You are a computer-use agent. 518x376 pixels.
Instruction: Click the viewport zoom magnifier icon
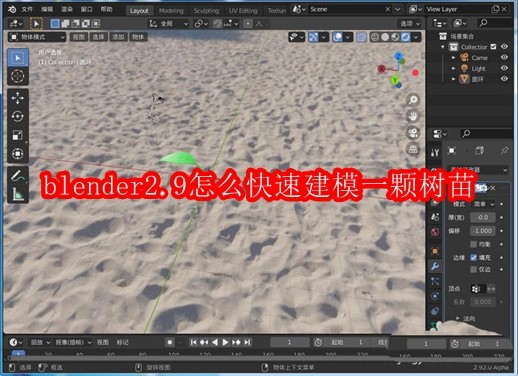pyautogui.click(x=413, y=100)
